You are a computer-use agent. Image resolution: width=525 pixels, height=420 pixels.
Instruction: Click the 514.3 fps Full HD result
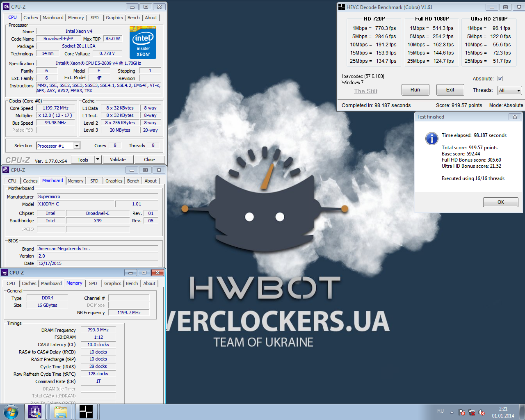(x=443, y=28)
